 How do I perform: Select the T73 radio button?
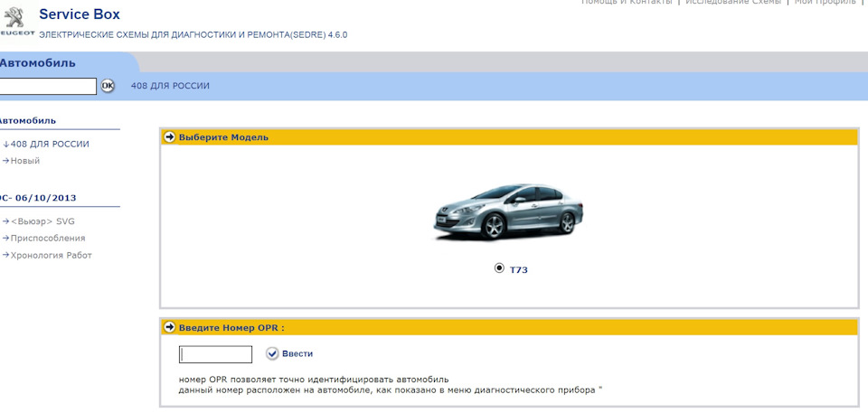click(499, 268)
